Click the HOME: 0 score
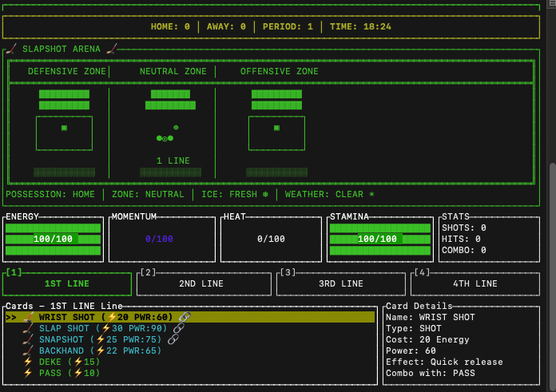Image resolution: width=556 pixels, height=392 pixels. pos(171,26)
